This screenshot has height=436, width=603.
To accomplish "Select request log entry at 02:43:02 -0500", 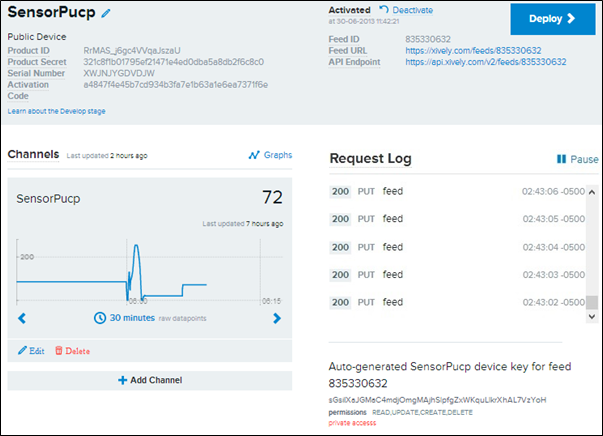I will click(x=457, y=303).
